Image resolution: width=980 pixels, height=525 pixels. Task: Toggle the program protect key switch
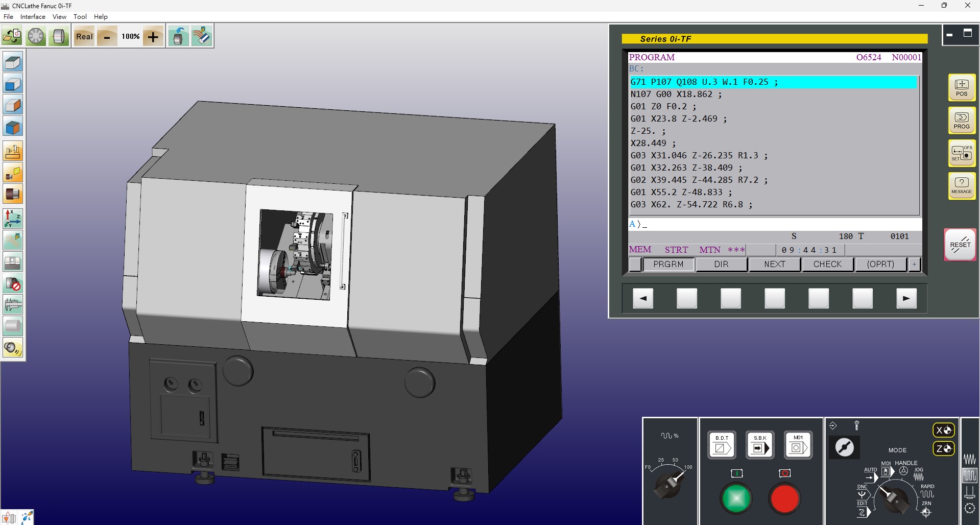pos(844,447)
